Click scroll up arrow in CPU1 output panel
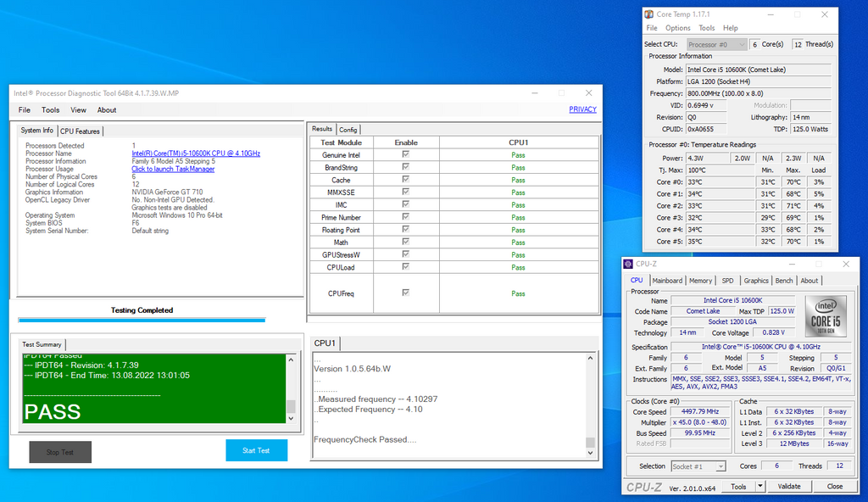Viewport: 868px width, 502px height. [590, 358]
